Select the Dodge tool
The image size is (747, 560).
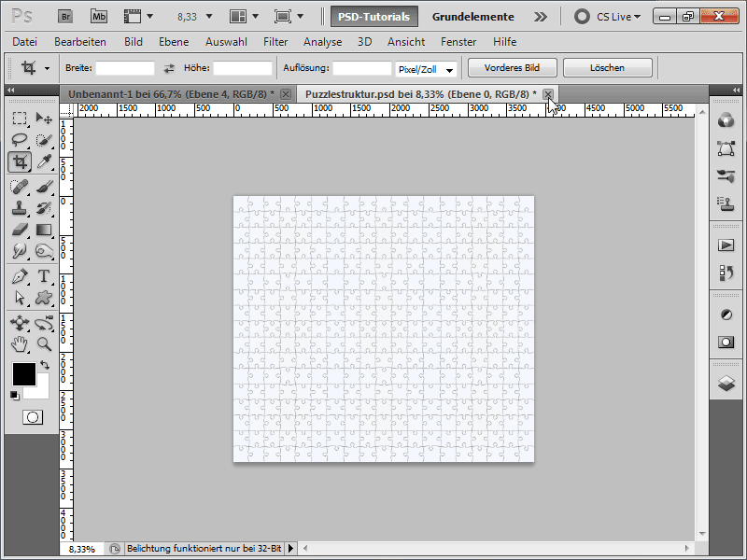(44, 251)
